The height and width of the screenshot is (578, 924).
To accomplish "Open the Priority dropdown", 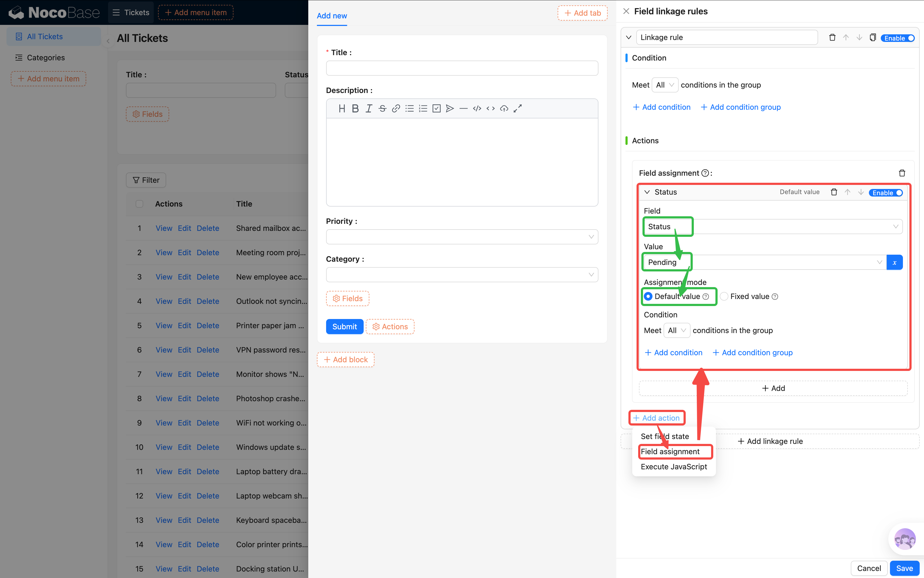I will [461, 237].
